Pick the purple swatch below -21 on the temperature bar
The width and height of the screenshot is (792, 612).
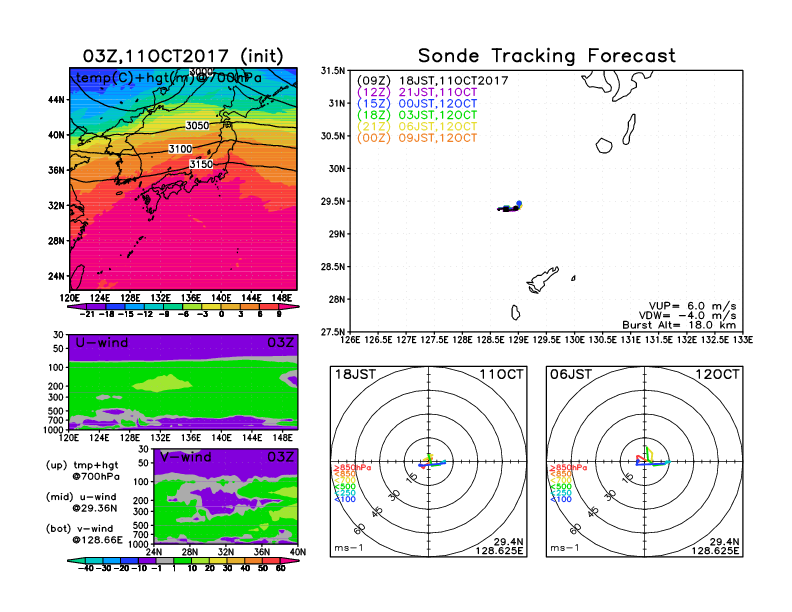(x=77, y=307)
